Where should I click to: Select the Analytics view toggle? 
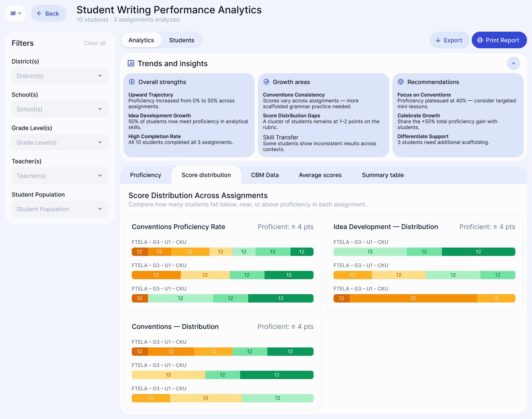click(x=141, y=40)
